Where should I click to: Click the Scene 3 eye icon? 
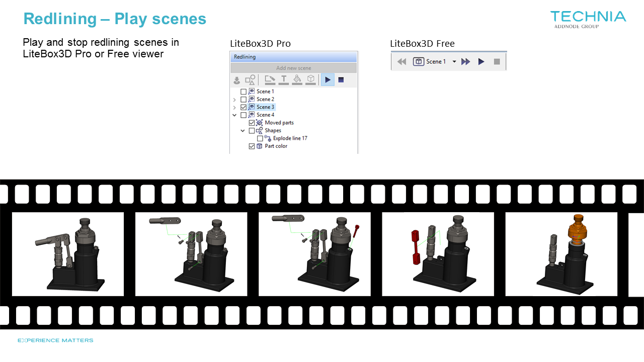point(252,107)
